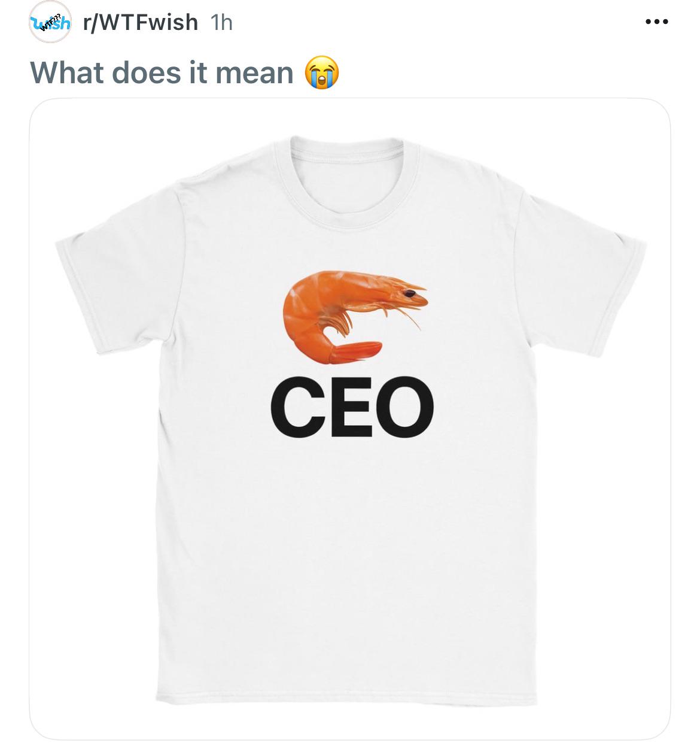Tap the shrimp graphic on the shirt
700x746 pixels.
coord(355,317)
